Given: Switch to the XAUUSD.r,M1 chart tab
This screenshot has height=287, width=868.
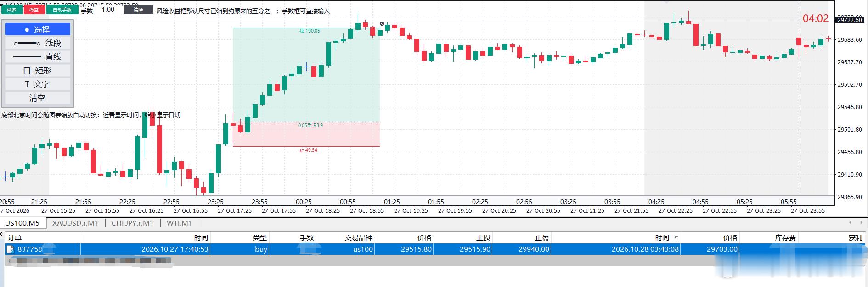Looking at the screenshot, I should point(75,223).
